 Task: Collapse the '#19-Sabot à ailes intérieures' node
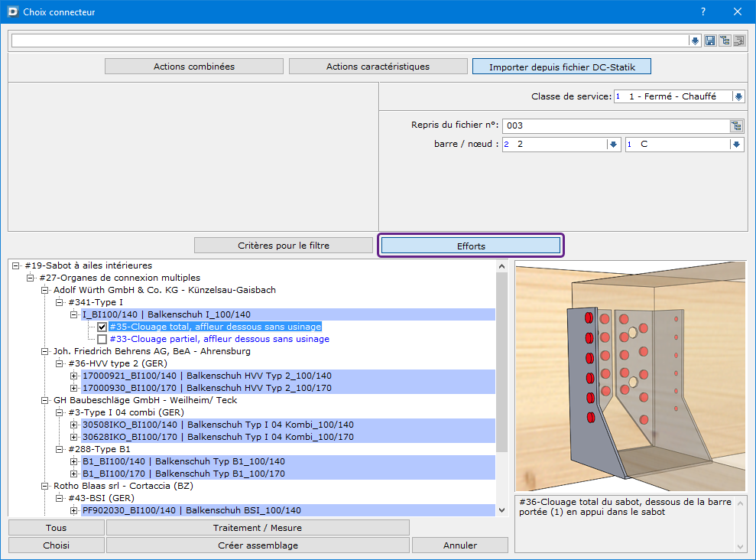(x=16, y=266)
